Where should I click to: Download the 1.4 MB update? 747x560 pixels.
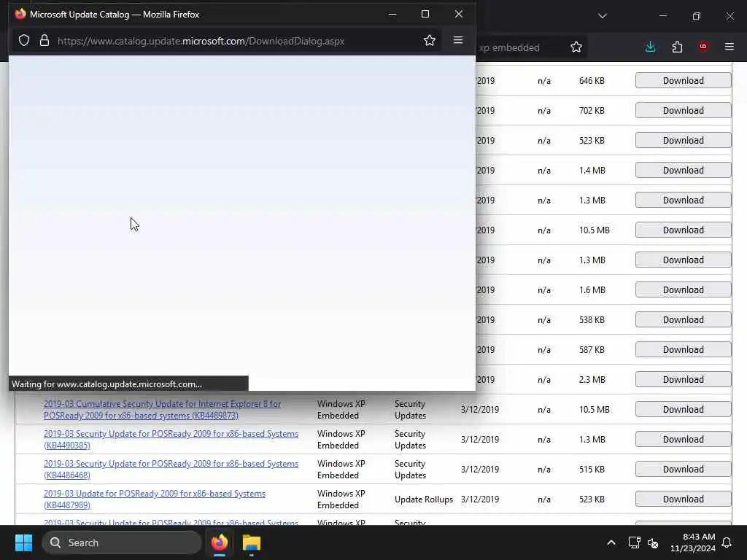coord(683,171)
